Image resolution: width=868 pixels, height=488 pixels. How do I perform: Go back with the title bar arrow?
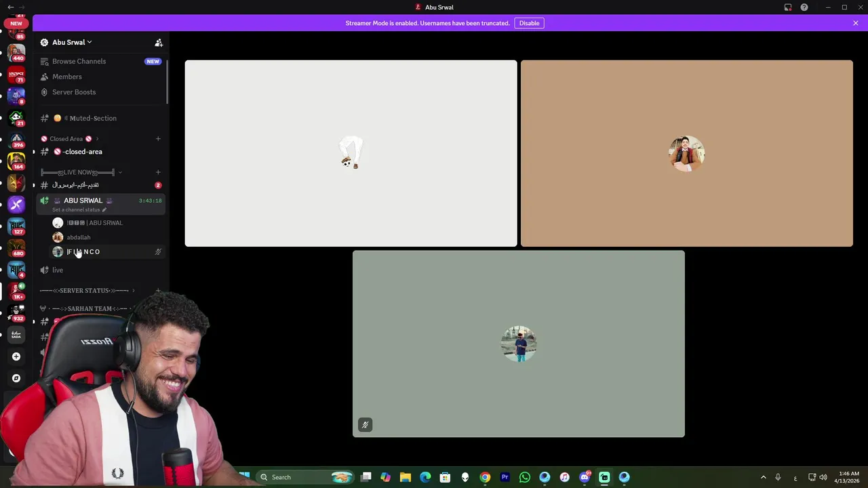pos(10,7)
